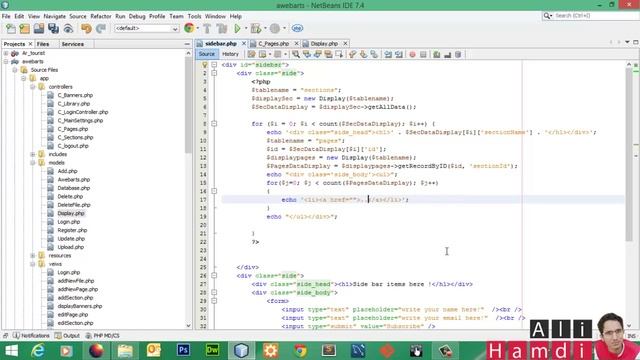This screenshot has width=640, height=360.
Task: Switch editor to Source view
Action: point(207,54)
